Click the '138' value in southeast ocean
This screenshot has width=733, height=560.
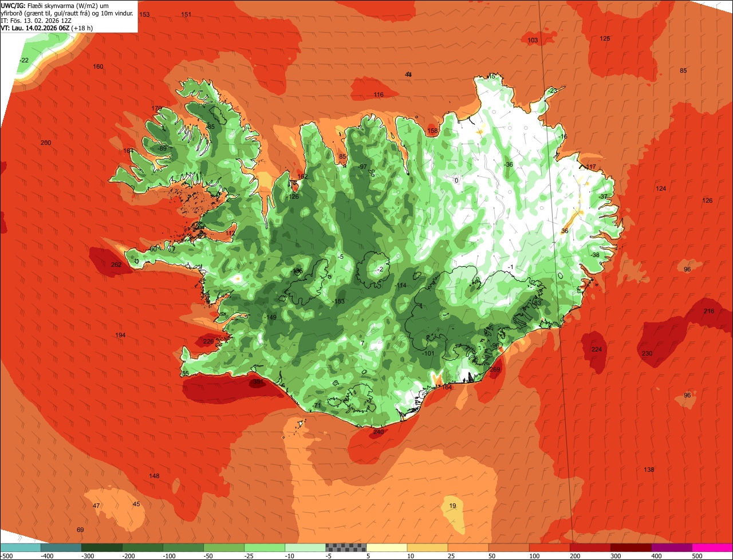point(649,470)
